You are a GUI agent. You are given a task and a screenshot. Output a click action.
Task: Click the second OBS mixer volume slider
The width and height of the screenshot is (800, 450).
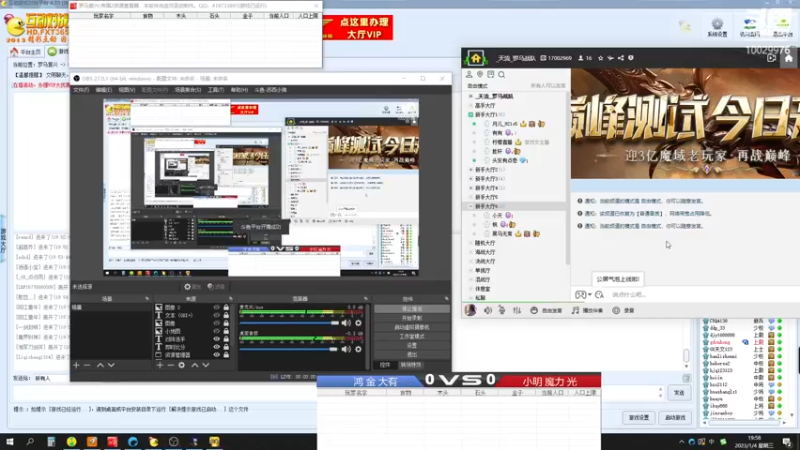(x=289, y=349)
